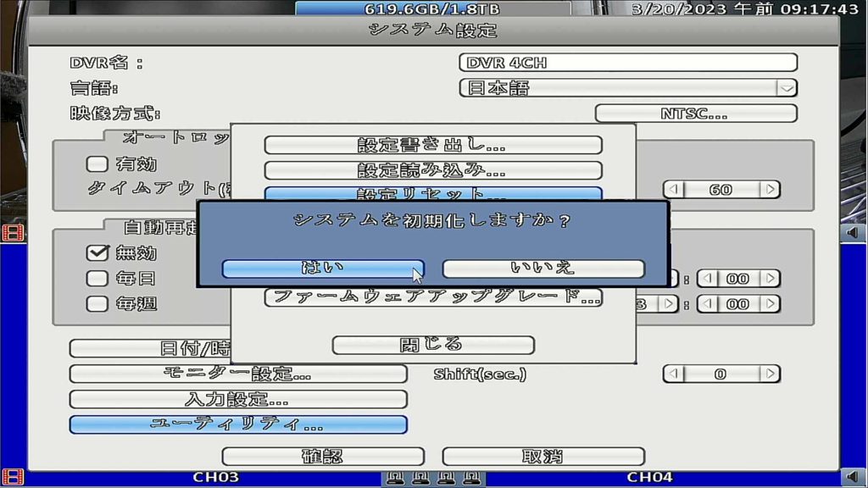
Task: Click the first status icon between CH03 and CH04
Action: coord(394,479)
